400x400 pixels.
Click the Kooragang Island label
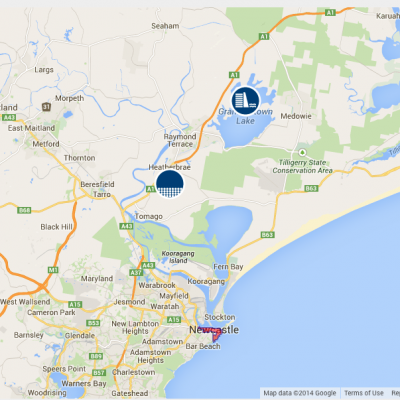178,257
